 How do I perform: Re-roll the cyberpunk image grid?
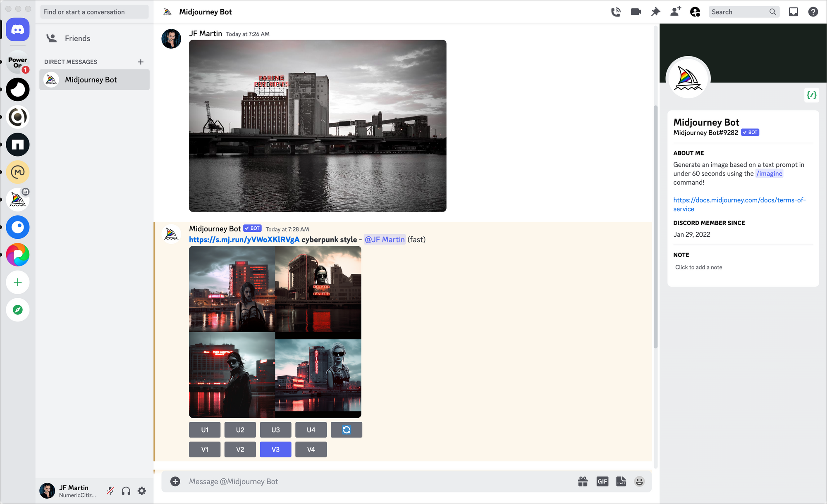(347, 430)
